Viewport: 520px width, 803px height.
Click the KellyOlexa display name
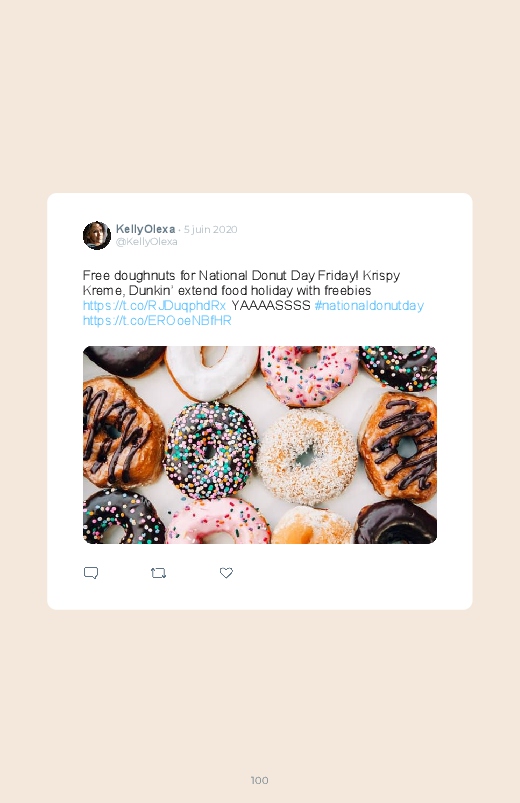click(x=145, y=229)
